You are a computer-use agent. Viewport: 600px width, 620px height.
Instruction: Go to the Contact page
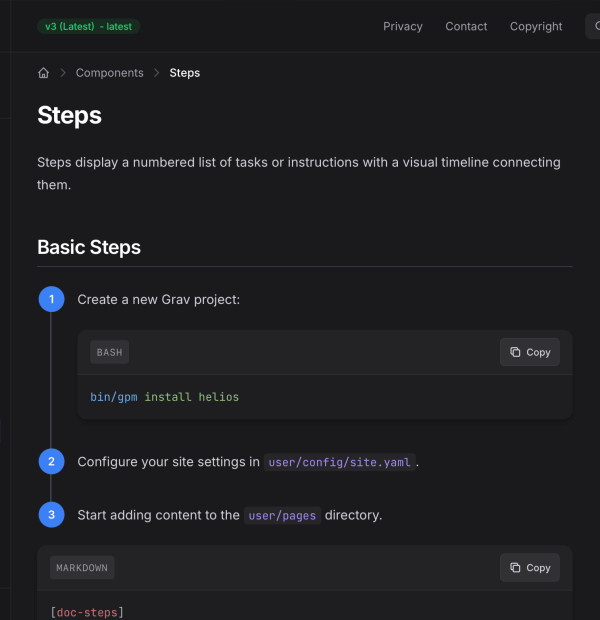point(466,27)
